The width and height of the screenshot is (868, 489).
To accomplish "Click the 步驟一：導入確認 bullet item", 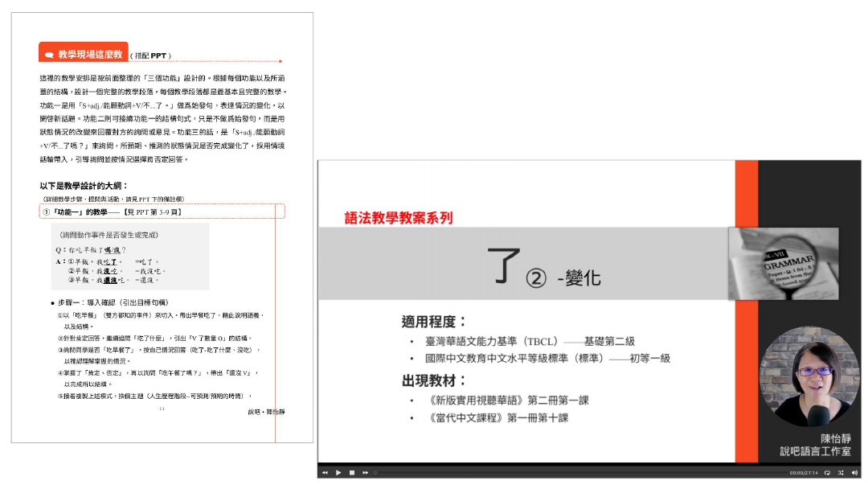I will click(113, 302).
